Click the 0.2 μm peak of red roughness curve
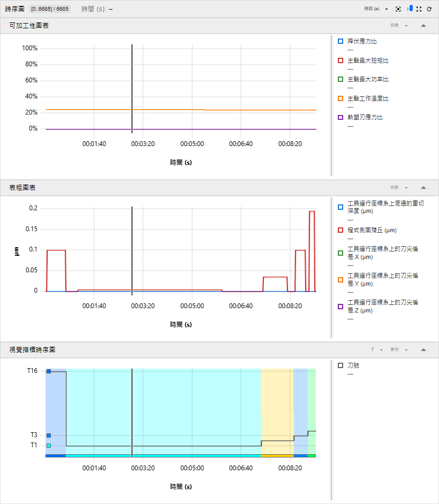439x504 pixels. coord(312,211)
